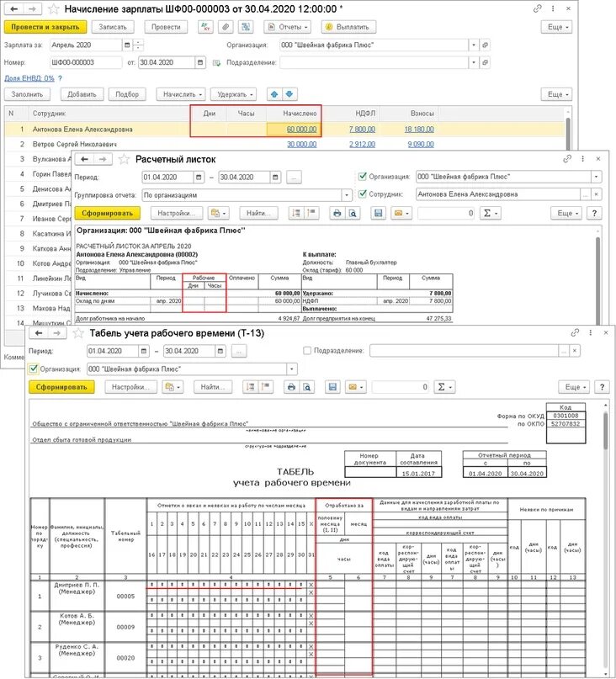Open the email send dropdown in Табель toolbar
Viewport: 616px width, 679px height.
356,387
